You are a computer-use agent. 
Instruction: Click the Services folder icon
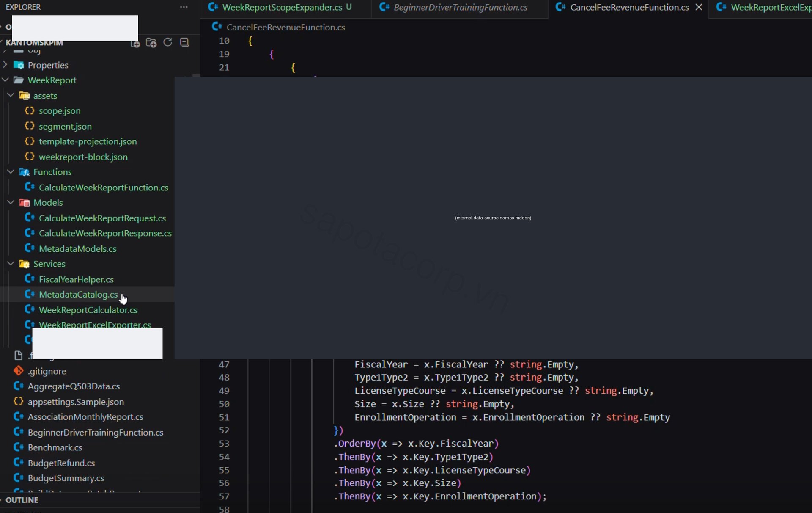(24, 264)
